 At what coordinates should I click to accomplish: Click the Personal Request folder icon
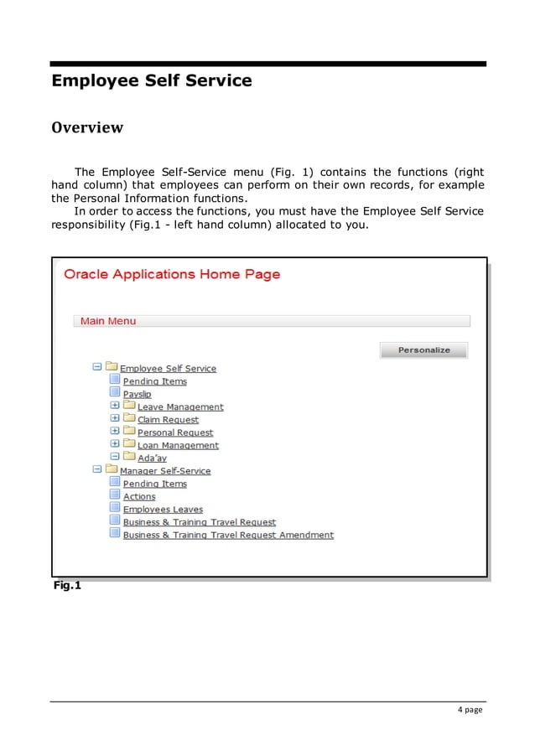pyautogui.click(x=129, y=430)
